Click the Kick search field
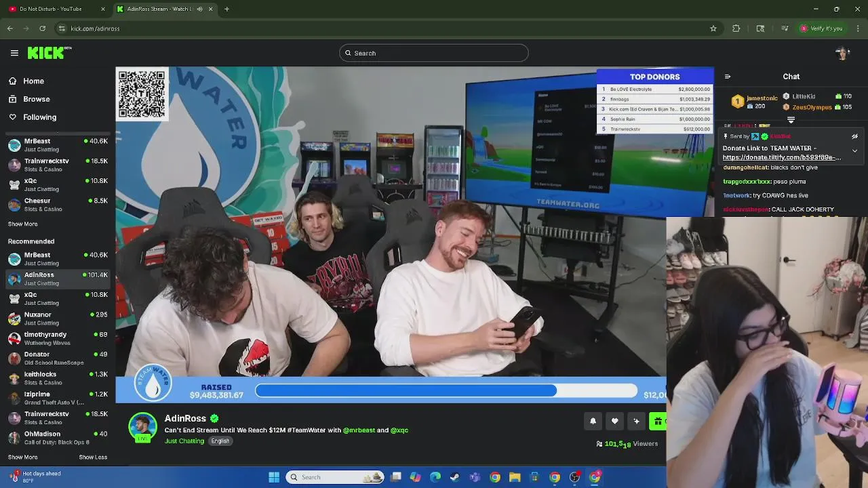 434,53
